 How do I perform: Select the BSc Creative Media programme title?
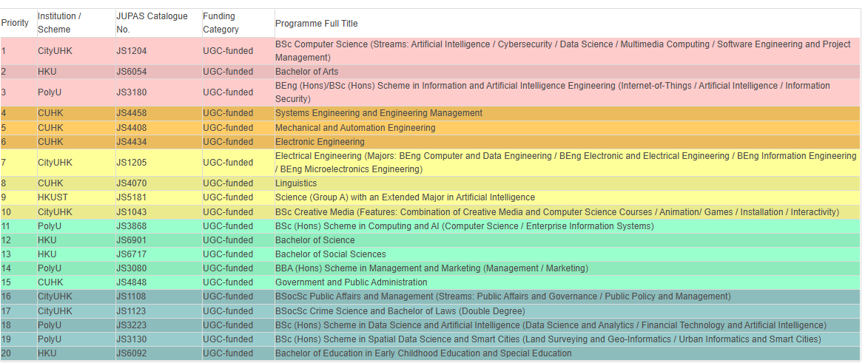pos(557,212)
